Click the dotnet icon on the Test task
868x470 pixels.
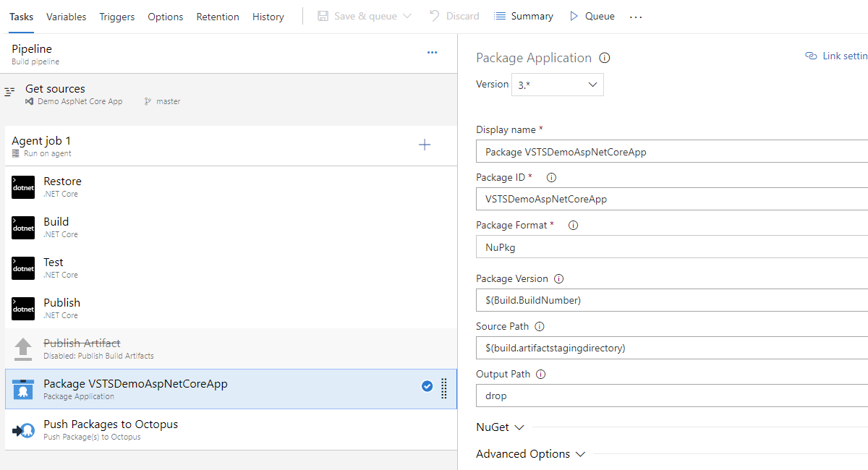23,268
